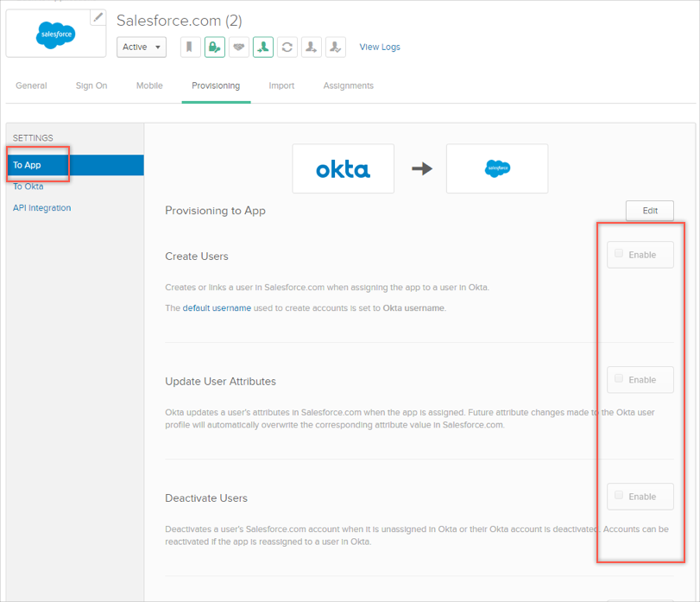Click the pencil edit icon on Salesforce logo
Image resolution: width=700 pixels, height=602 pixels.
point(98,17)
